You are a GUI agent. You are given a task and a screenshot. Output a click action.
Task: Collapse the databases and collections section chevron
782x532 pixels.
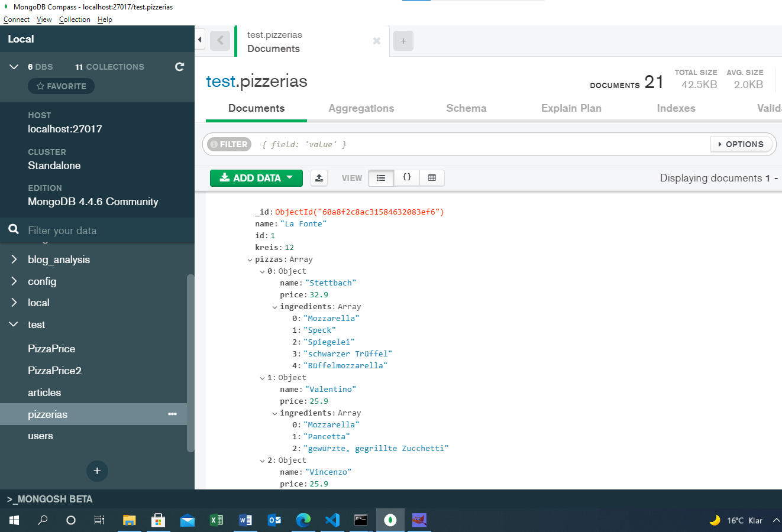click(14, 67)
